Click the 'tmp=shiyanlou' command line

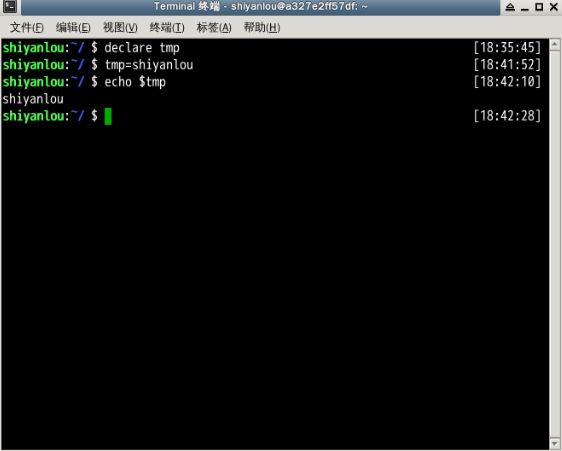pyautogui.click(x=149, y=65)
